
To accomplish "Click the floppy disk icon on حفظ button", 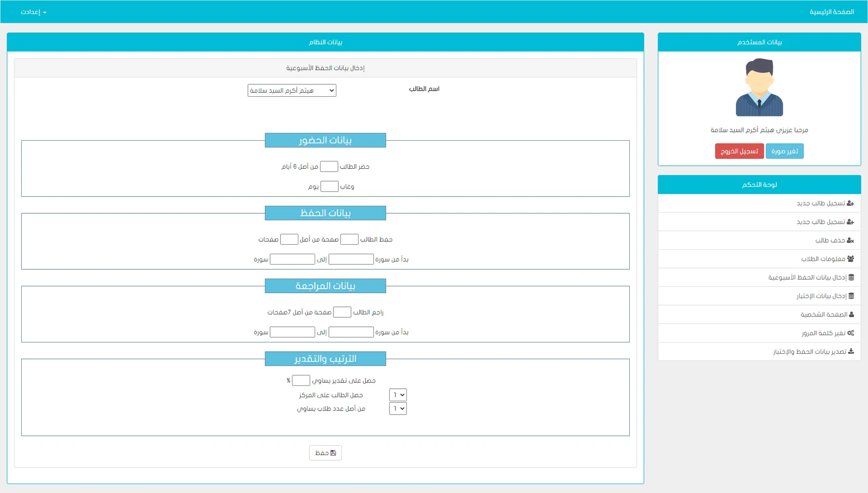I will (333, 453).
